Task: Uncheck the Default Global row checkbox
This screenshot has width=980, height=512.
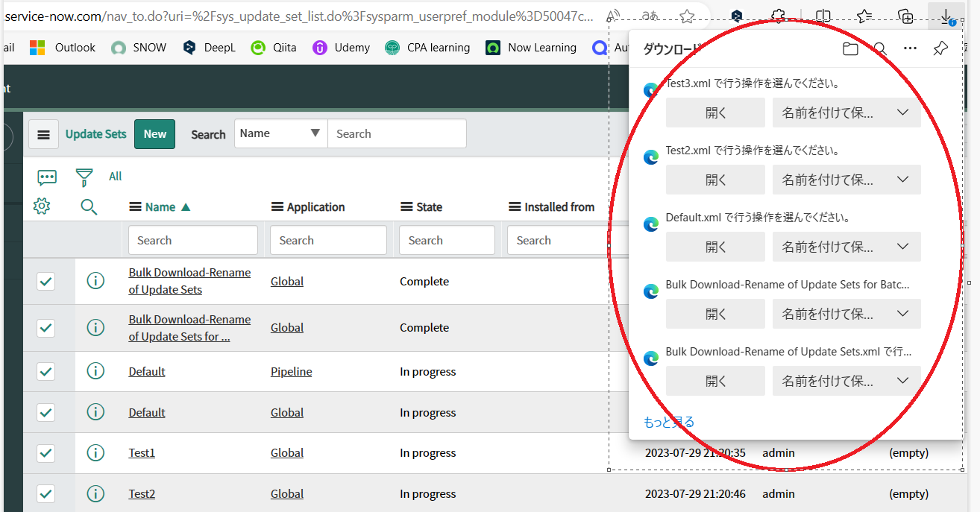Action: point(45,412)
